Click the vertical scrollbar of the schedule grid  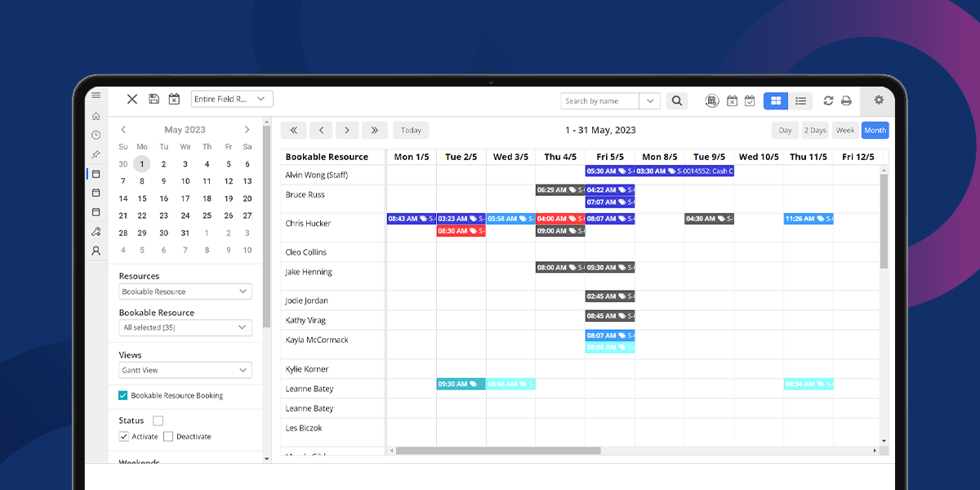point(884,220)
